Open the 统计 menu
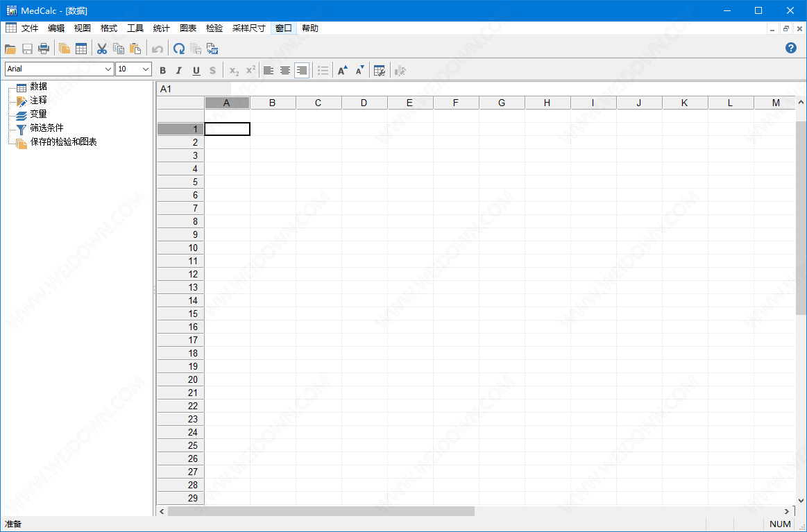The width and height of the screenshot is (807, 532). [x=161, y=28]
